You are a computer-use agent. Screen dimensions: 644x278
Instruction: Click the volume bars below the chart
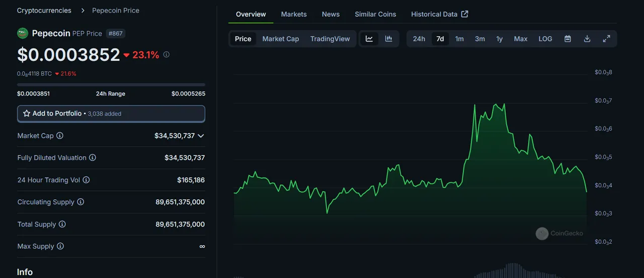pos(513,270)
